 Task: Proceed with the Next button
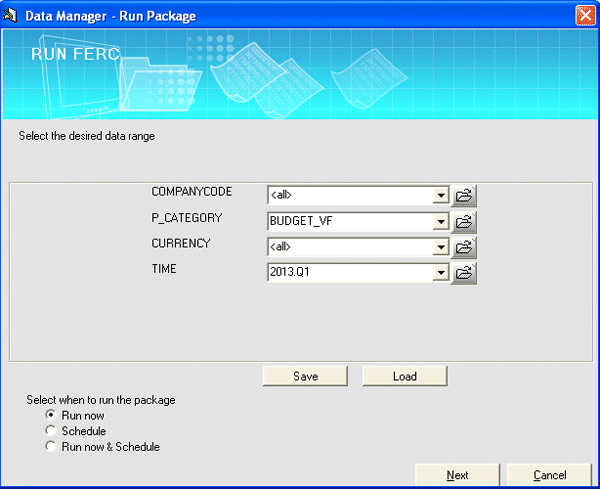pos(457,475)
